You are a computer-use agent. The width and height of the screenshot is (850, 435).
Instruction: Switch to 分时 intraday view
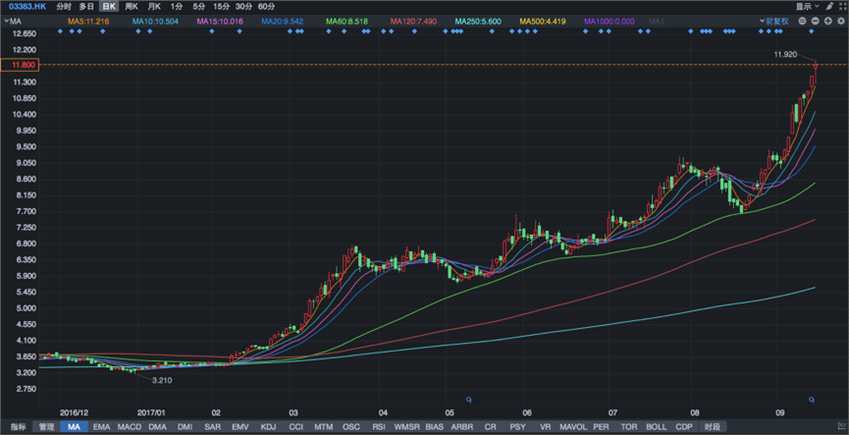pos(63,7)
